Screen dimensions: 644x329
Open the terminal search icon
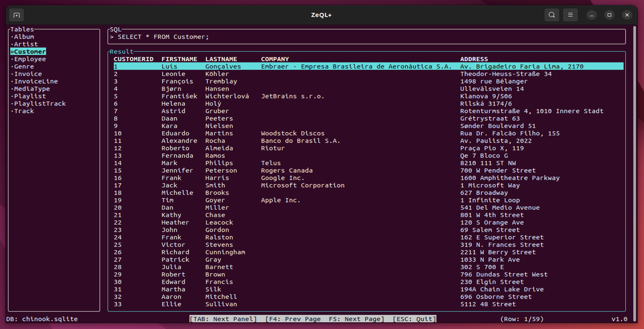coord(552,15)
